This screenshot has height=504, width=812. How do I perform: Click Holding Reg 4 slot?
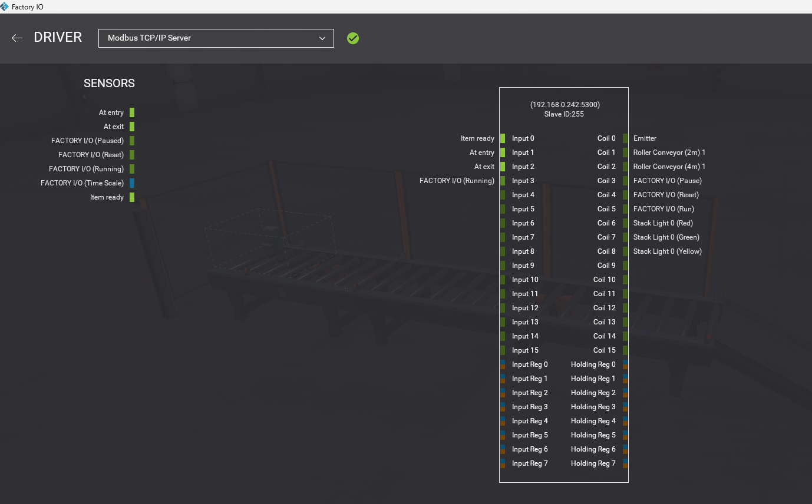click(x=593, y=421)
